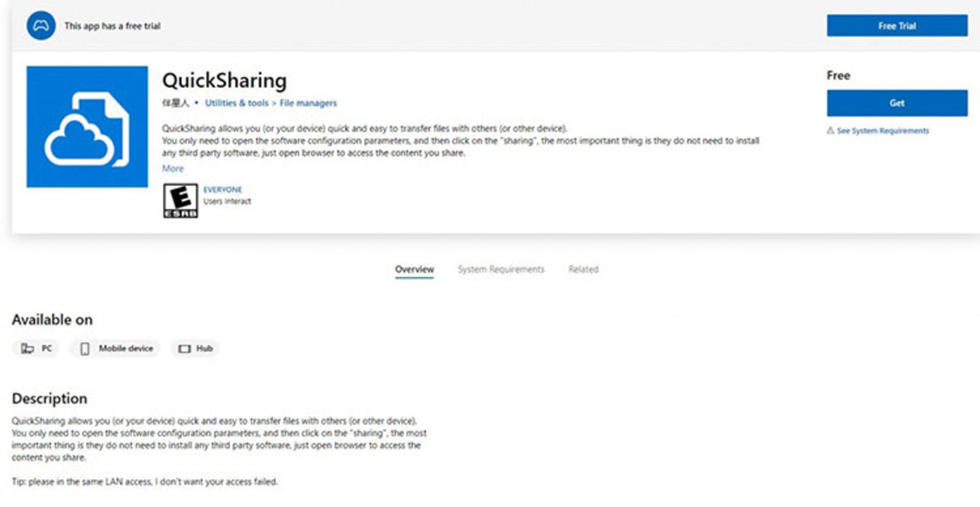Open the File managers subcategory link
Image resolution: width=980 pixels, height=507 pixels.
click(x=308, y=103)
